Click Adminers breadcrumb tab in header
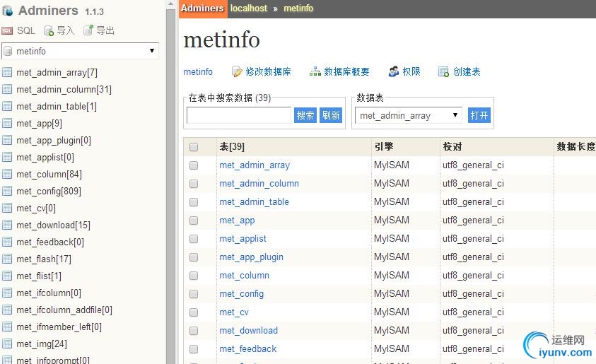596x364 pixels. pos(203,8)
